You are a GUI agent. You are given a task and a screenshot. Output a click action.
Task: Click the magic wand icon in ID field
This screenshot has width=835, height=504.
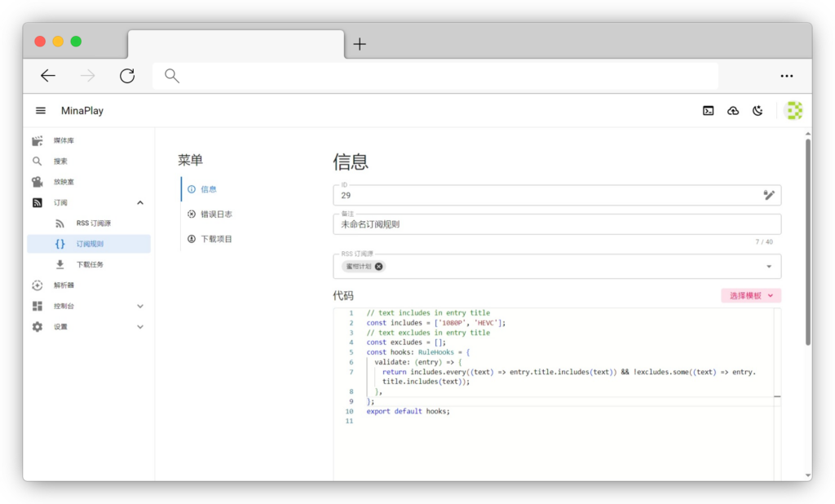[x=768, y=195]
